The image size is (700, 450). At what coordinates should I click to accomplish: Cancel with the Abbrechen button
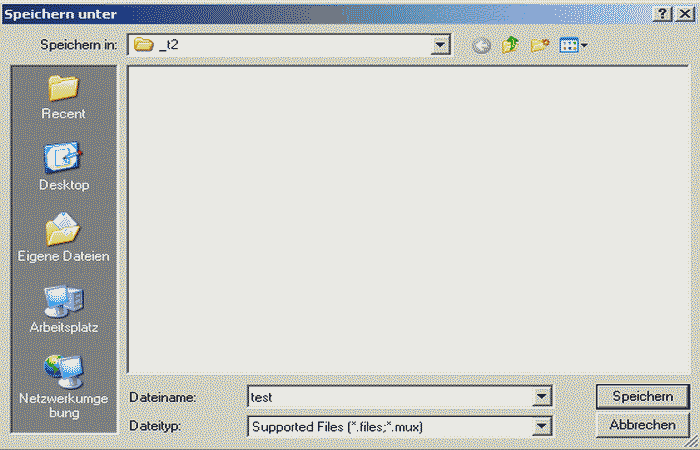point(641,425)
